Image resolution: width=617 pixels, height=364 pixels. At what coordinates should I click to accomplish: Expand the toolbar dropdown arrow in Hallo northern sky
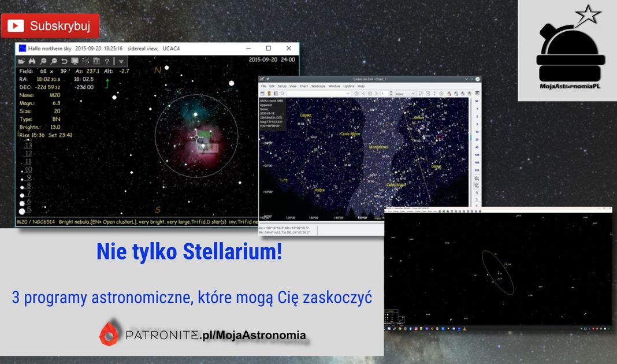121,61
